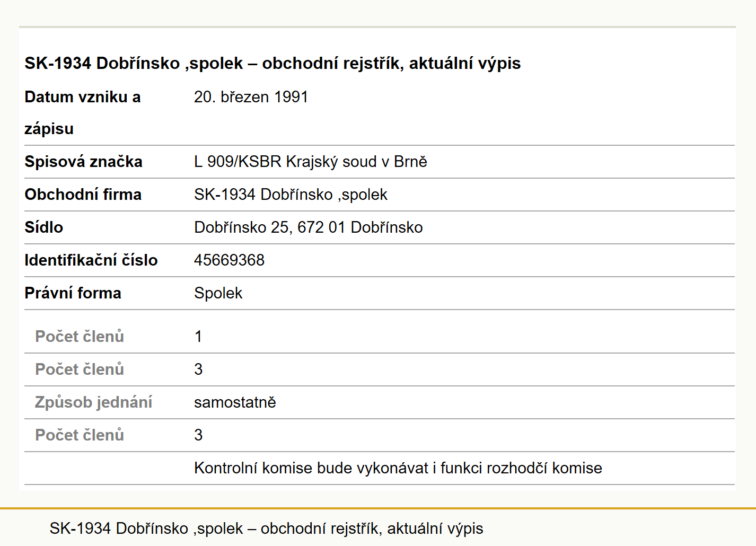Click the 'Obchodní firma' value 'SK-1934 Dobřínsko ,spolek'
The image size is (756, 546).
pos(291,195)
